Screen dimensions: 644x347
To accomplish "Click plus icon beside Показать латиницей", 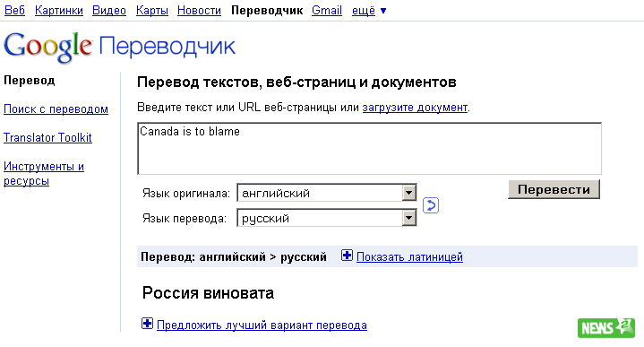I will tap(347, 256).
